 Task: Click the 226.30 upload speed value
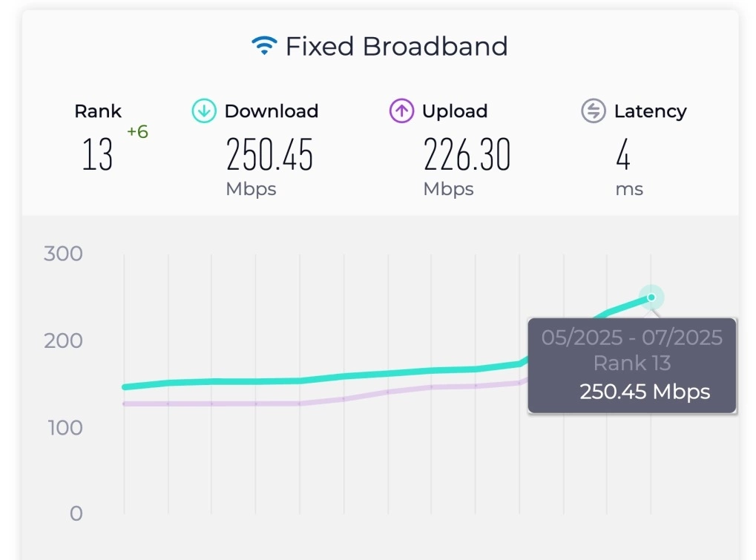[467, 155]
